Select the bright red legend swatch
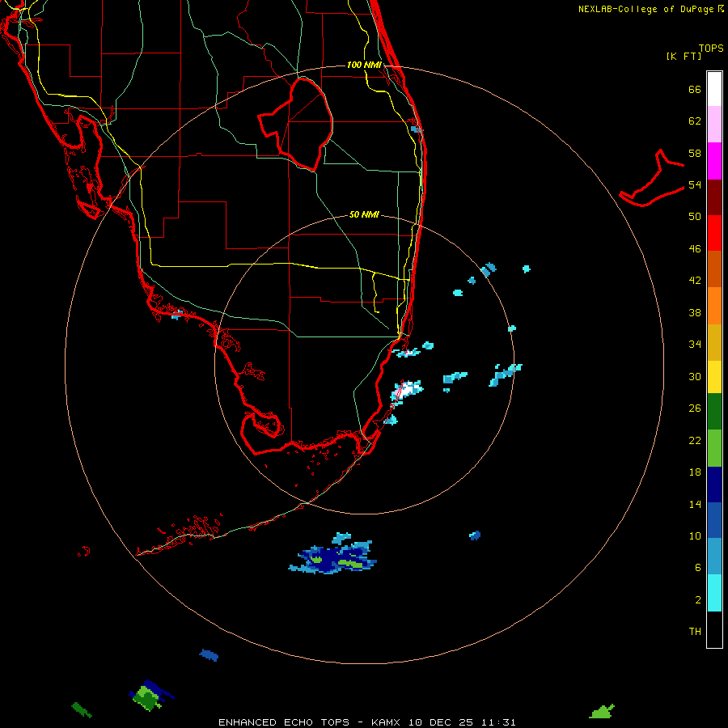This screenshot has width=728, height=728. click(x=714, y=233)
